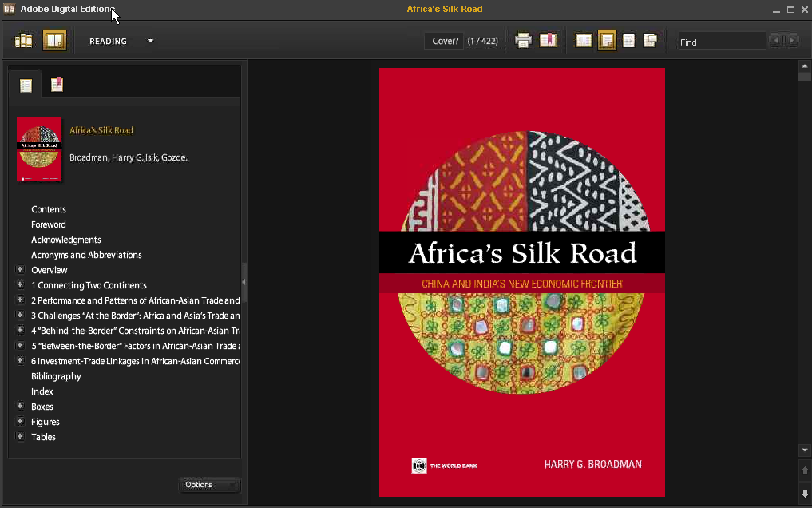Image resolution: width=812 pixels, height=508 pixels.
Task: Open 1 Connecting Two Continents chapter
Action: coord(89,285)
